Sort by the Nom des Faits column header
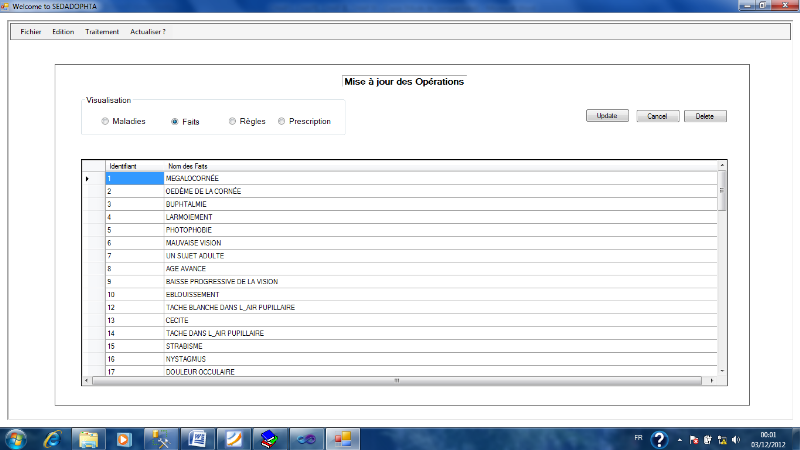This screenshot has width=800, height=450. click(x=441, y=166)
